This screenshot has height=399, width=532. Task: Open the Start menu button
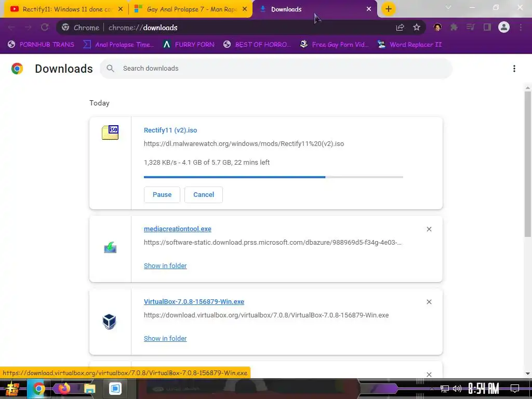[12, 389]
